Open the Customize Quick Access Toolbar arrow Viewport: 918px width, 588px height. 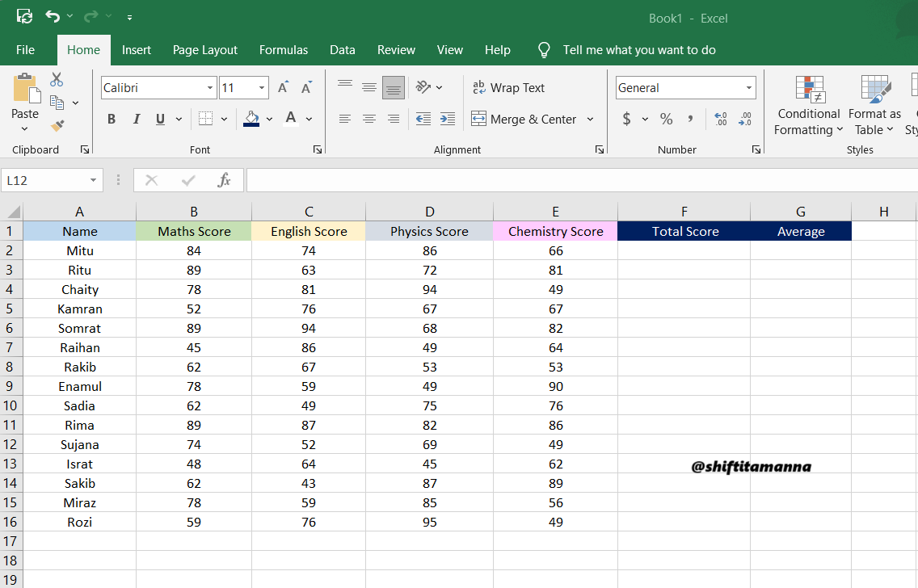point(129,18)
